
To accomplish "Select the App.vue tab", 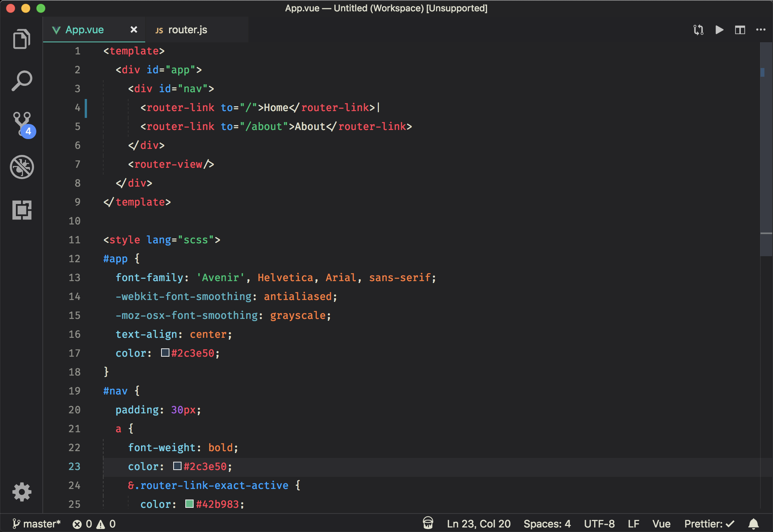I will click(84, 30).
